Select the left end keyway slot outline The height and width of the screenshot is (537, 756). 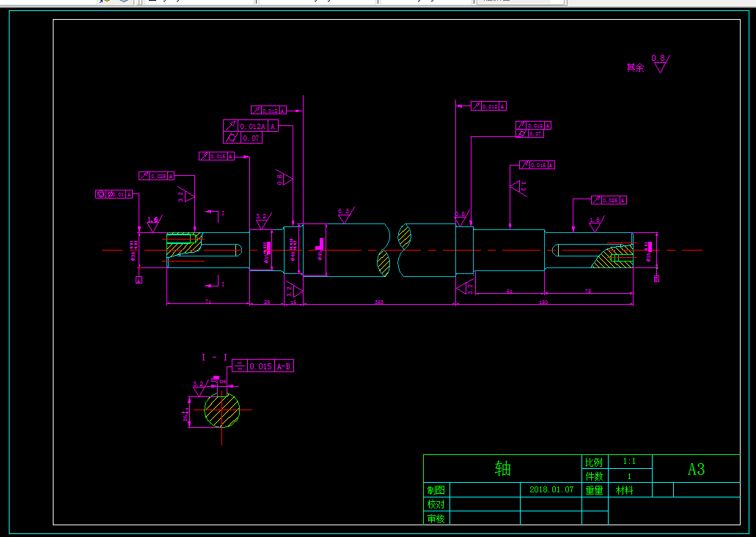pyautogui.click(x=221, y=250)
